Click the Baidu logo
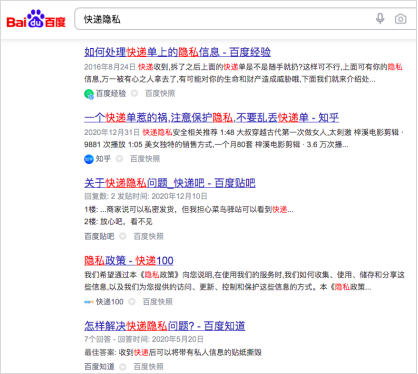 [36, 19]
